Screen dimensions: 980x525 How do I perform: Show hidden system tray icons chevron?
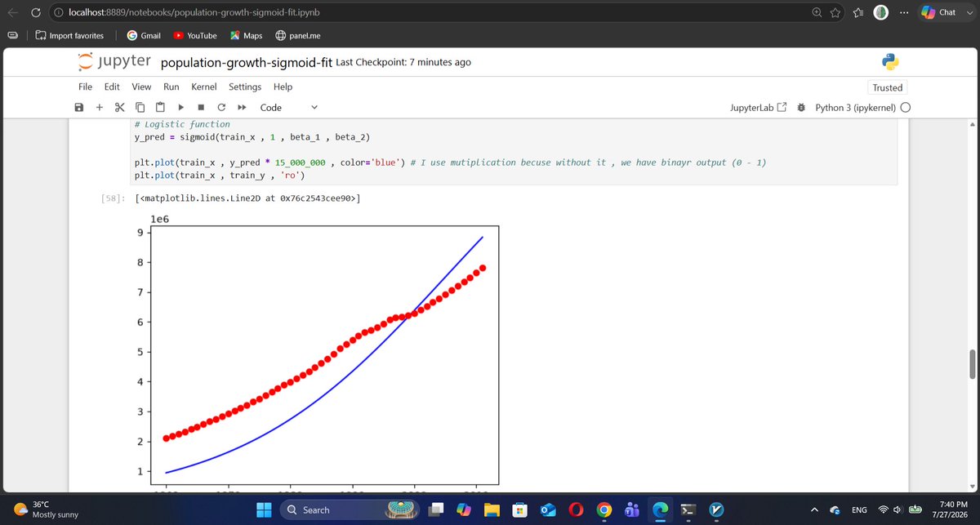[815, 510]
